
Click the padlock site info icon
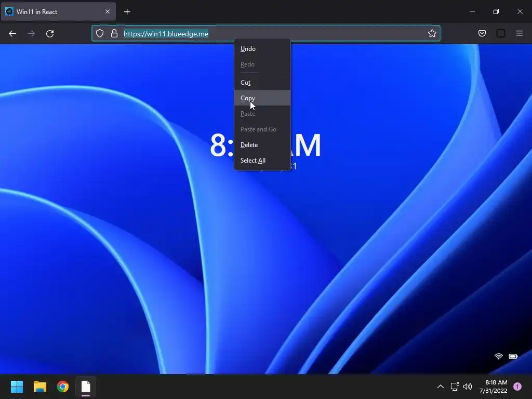(114, 33)
